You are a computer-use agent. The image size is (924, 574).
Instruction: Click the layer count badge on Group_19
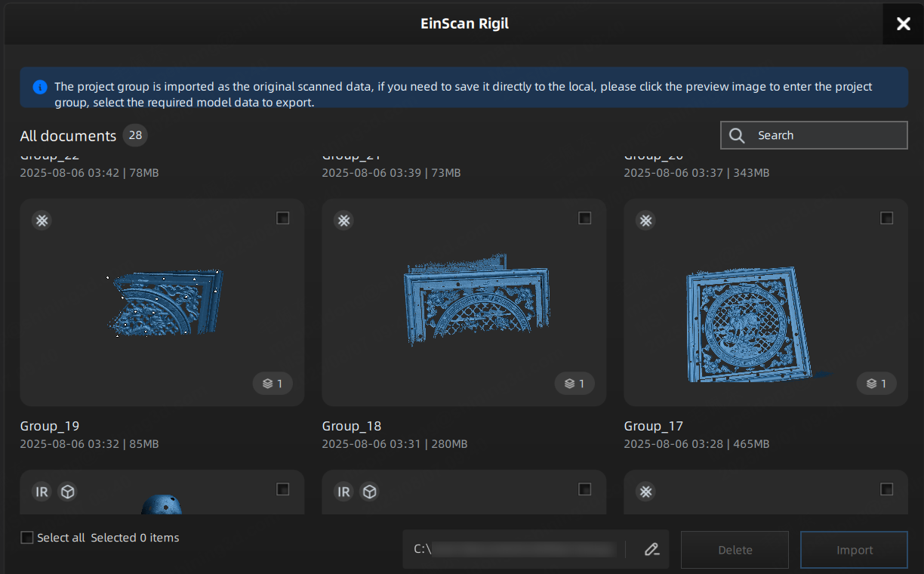pyautogui.click(x=273, y=384)
